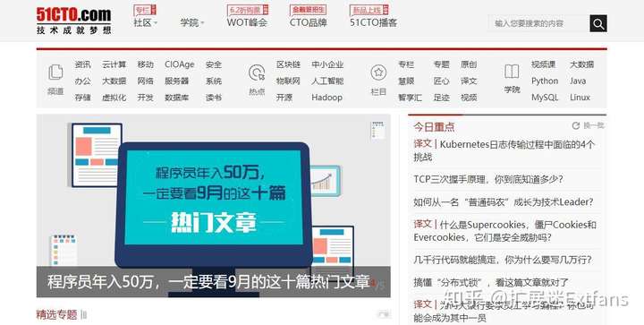The width and height of the screenshot is (644, 325).
Task: Click the 学院 book icon in channel bar
Action: (x=512, y=72)
